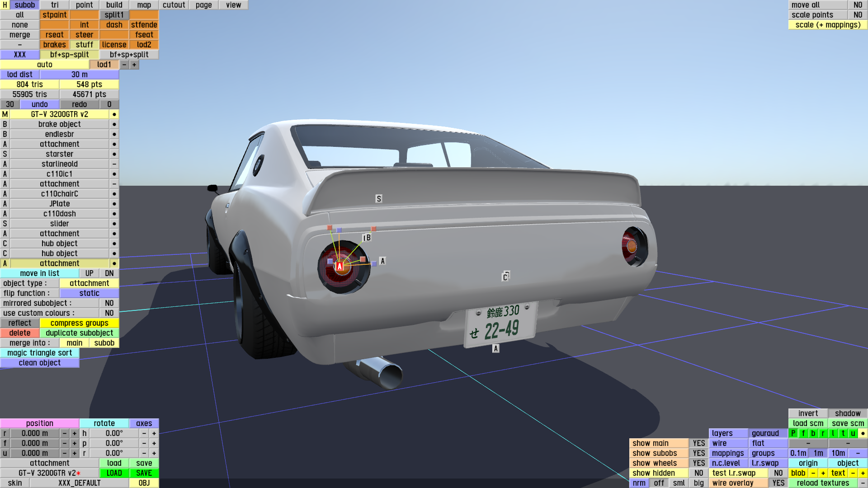Click the 't' top view button
Screen dimensions: 868x488
pyautogui.click(x=843, y=433)
